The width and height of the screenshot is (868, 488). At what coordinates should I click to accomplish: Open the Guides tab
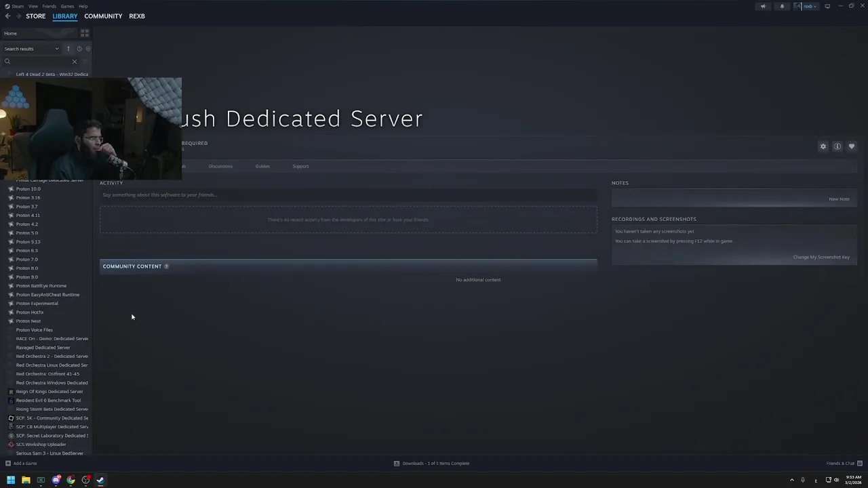(x=262, y=166)
